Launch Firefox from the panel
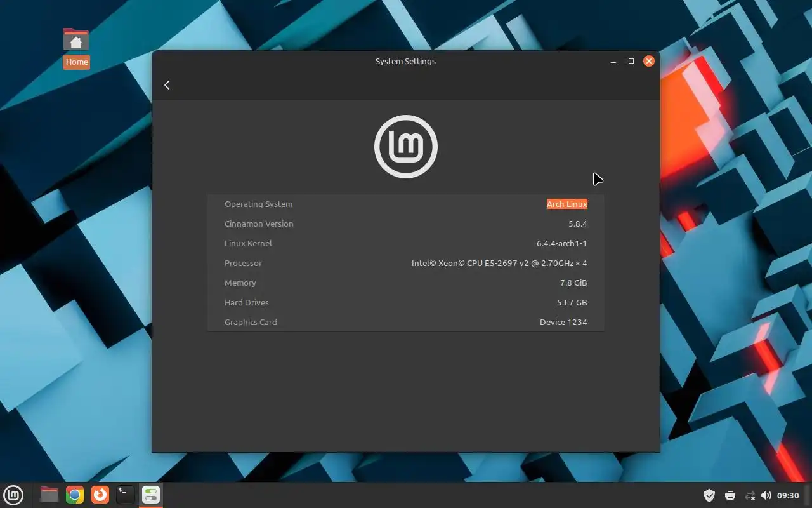Viewport: 812px width, 508px height. click(100, 495)
